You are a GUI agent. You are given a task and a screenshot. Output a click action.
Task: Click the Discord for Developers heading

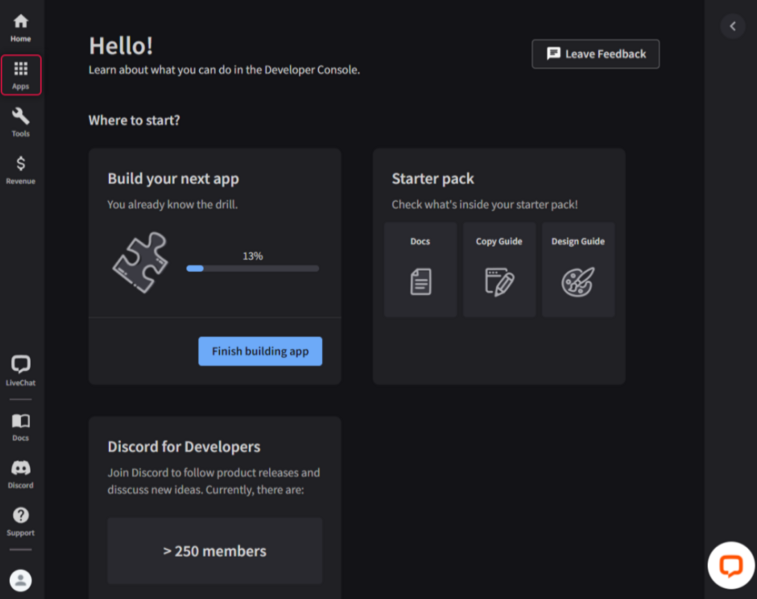click(x=184, y=447)
